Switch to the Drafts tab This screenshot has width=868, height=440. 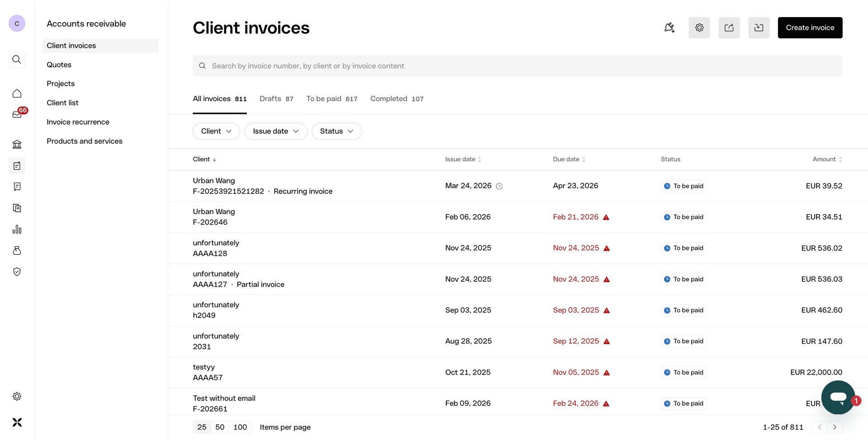pyautogui.click(x=276, y=98)
